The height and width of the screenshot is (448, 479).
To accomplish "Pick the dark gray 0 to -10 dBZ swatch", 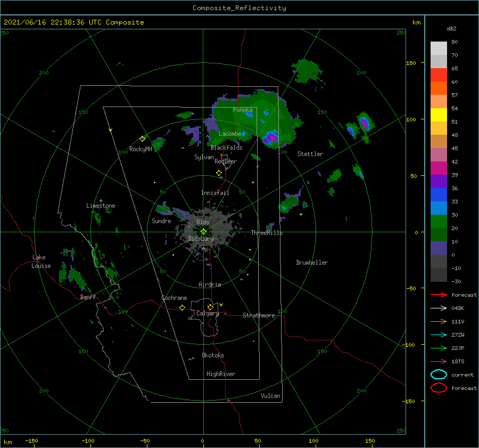I will tap(439, 261).
